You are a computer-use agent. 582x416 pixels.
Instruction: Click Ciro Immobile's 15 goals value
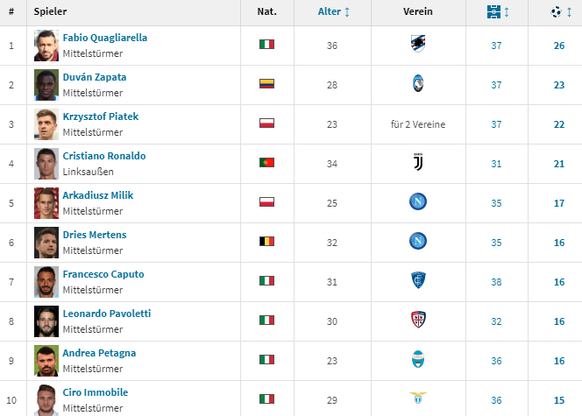559,400
